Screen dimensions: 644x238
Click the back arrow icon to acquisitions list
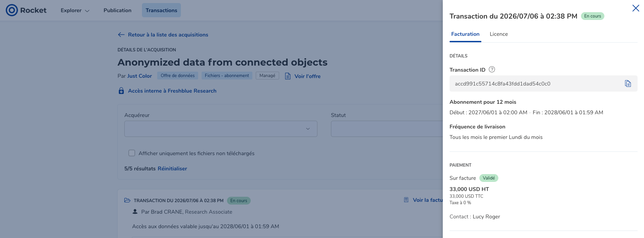[121, 34]
